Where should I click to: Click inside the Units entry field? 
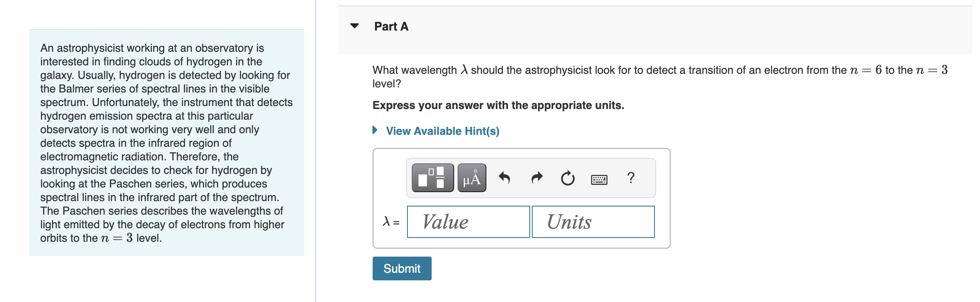pos(592,222)
